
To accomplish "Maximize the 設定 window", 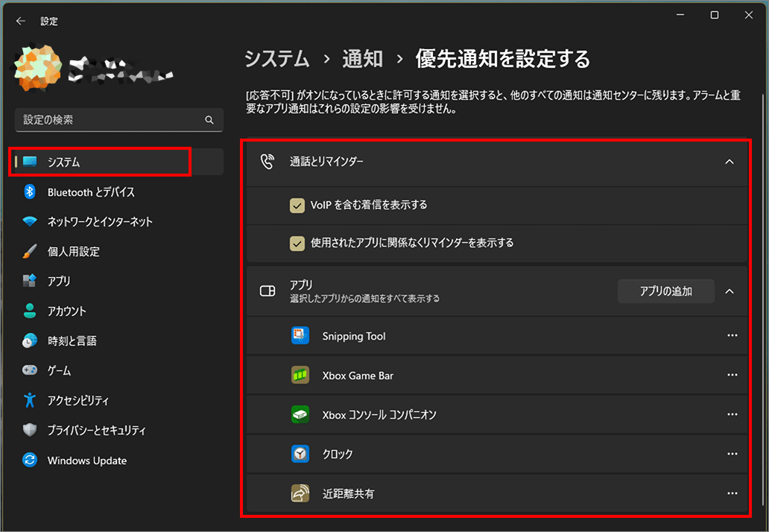I will click(x=715, y=15).
